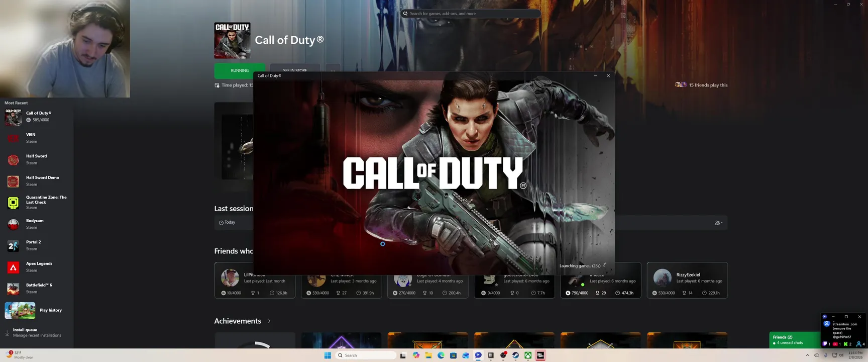This screenshot has width=868, height=362.
Task: Open Call of Duty in Most Recent list
Action: pos(37,116)
